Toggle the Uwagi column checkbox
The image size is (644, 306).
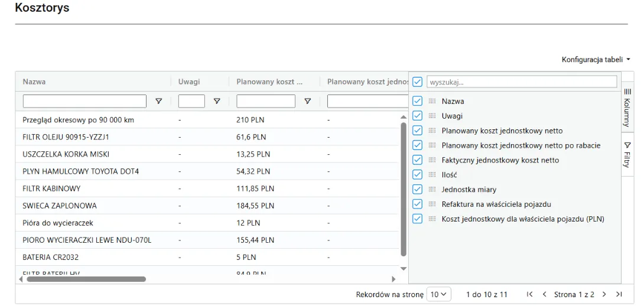pos(418,116)
